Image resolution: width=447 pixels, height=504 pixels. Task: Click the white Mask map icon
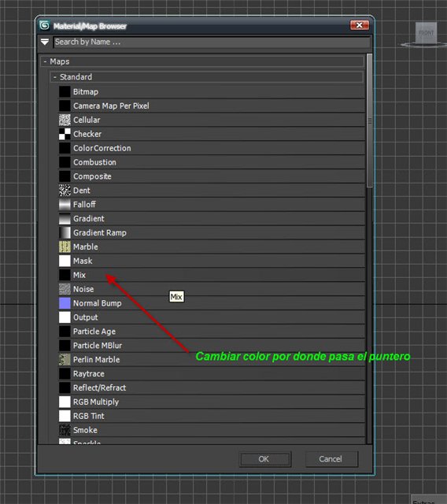(x=65, y=261)
